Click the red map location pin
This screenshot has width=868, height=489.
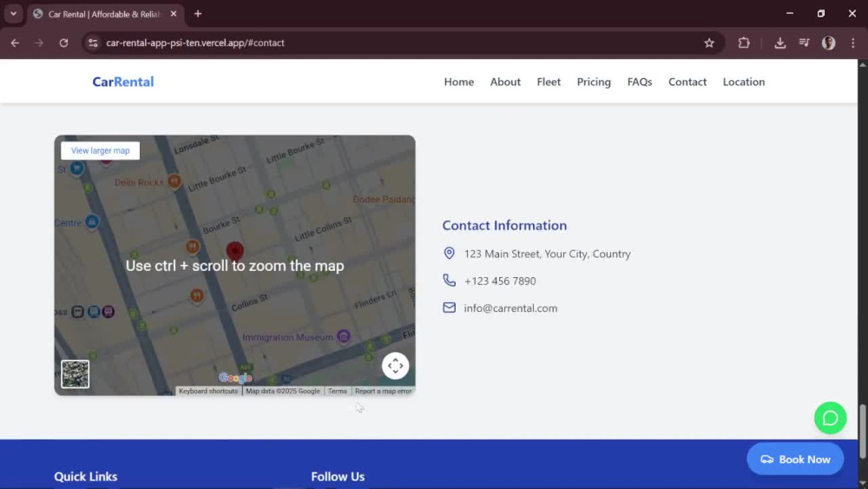234,251
